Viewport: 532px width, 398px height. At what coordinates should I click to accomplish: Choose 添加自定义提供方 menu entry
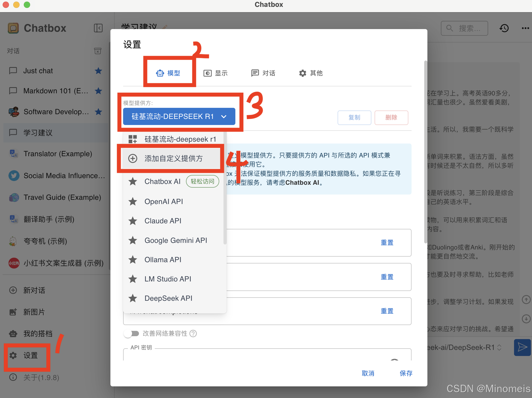[x=173, y=159]
